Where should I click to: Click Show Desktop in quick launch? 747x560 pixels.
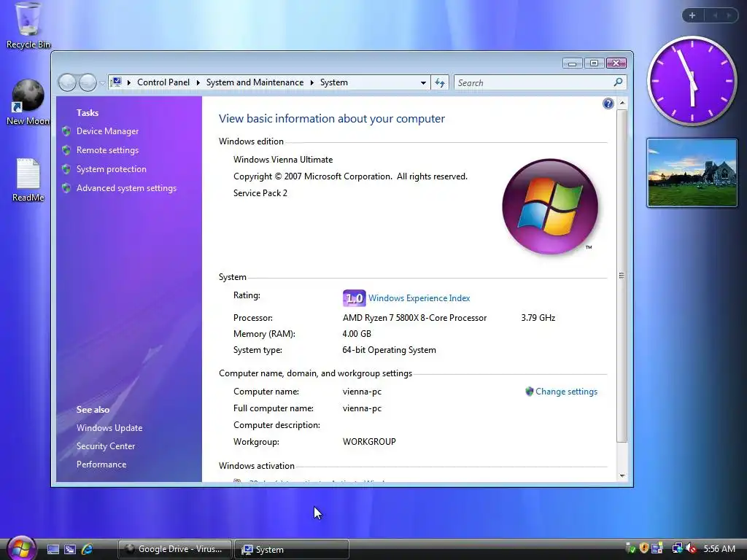coord(53,549)
